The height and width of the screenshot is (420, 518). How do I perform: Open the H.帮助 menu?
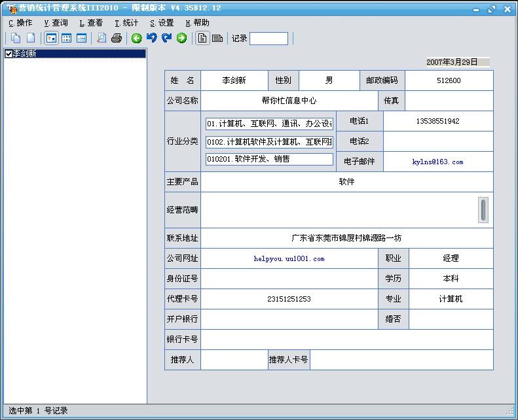click(x=197, y=23)
